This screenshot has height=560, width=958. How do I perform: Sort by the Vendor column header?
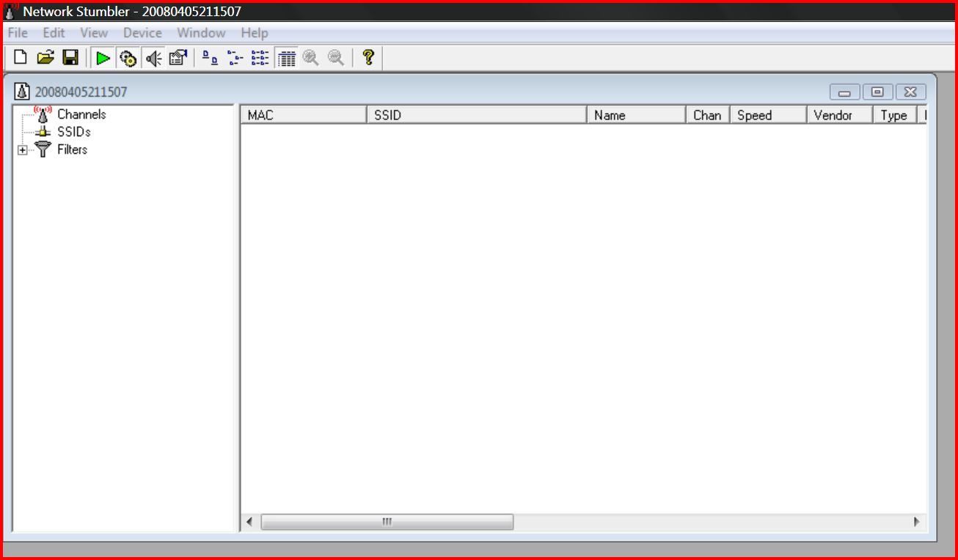pos(840,115)
